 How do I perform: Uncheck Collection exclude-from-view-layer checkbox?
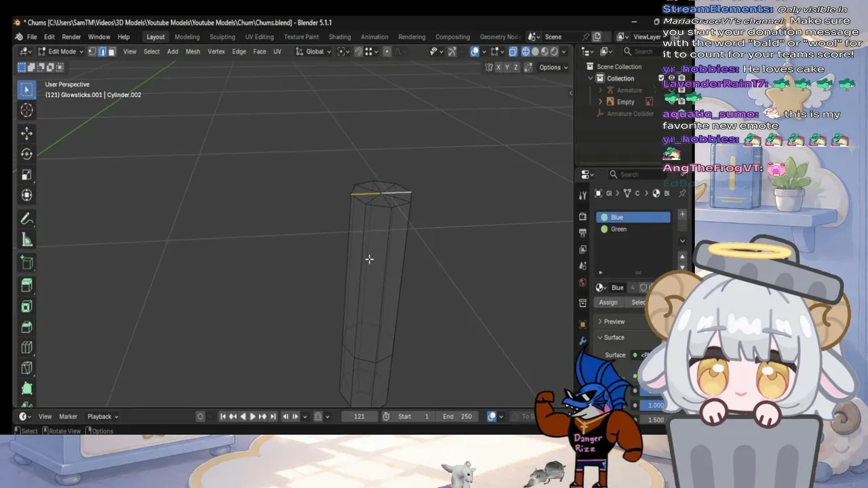662,78
